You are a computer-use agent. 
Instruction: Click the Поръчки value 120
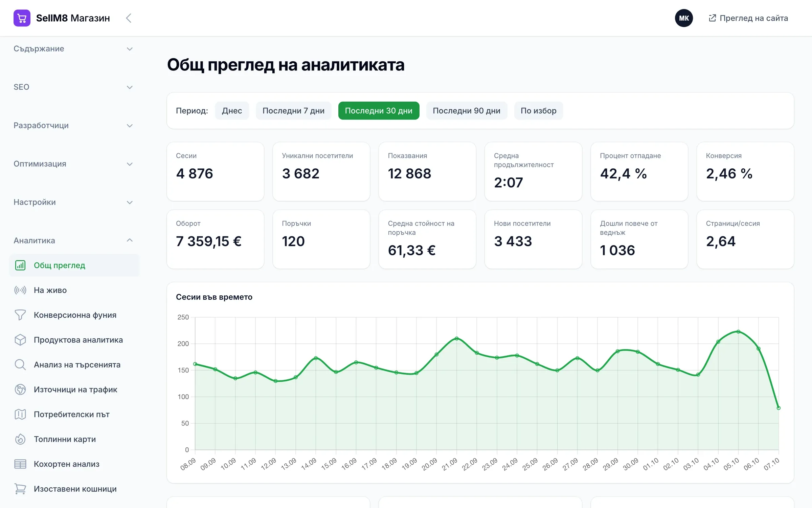pyautogui.click(x=293, y=241)
